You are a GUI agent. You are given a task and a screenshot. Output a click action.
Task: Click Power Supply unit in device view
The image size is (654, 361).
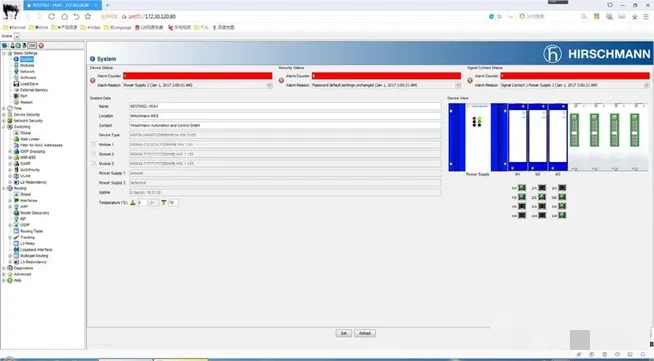478,137
